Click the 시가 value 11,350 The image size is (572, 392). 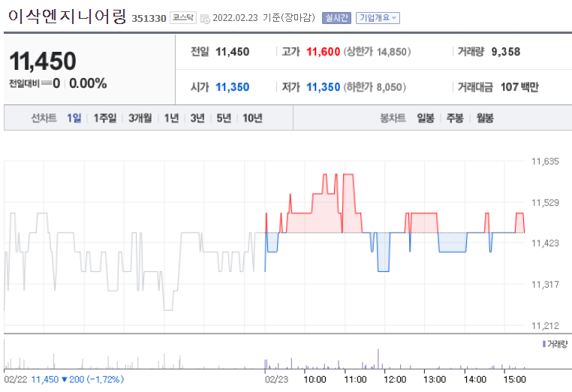(233, 87)
